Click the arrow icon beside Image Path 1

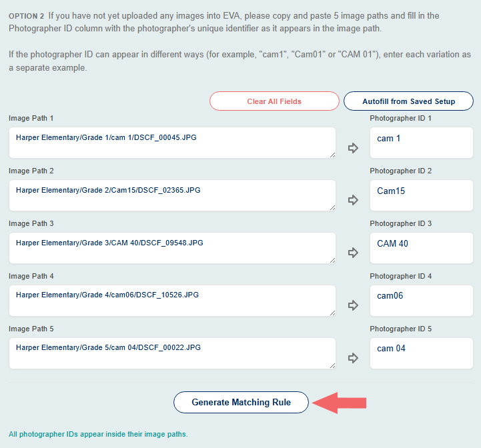(x=353, y=148)
